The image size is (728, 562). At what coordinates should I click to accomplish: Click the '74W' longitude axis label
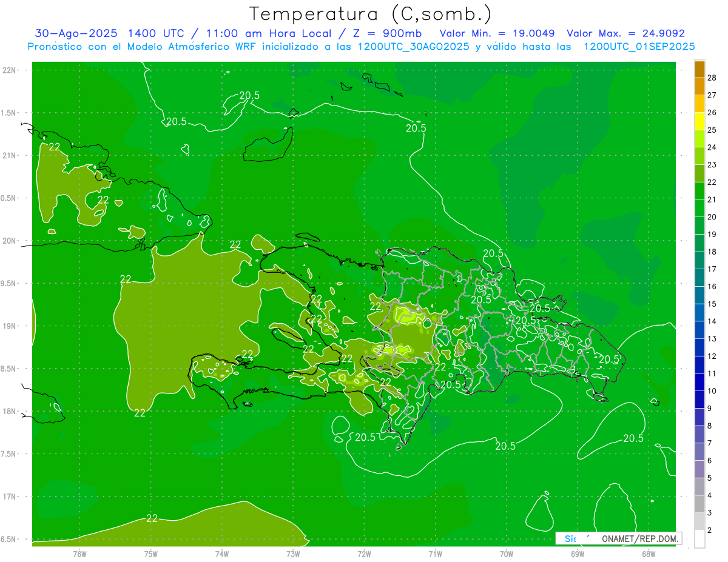(222, 554)
